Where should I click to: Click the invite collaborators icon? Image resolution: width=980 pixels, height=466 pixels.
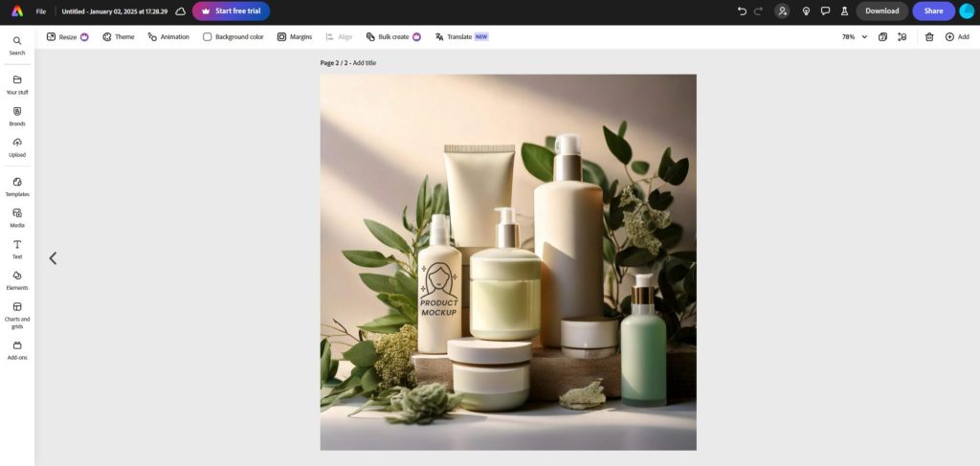coord(782,11)
